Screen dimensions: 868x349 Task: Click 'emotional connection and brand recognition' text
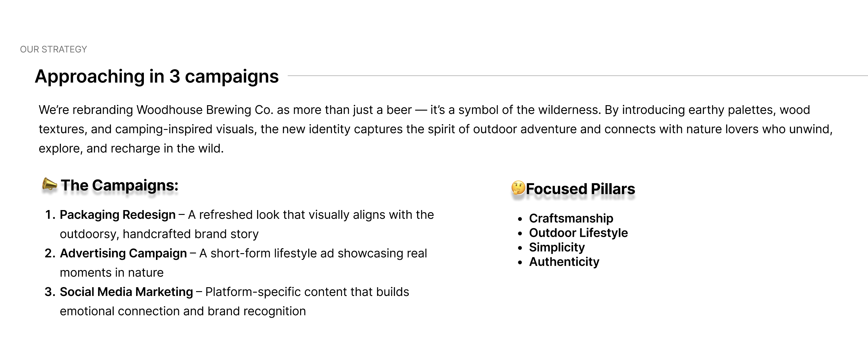point(183,311)
